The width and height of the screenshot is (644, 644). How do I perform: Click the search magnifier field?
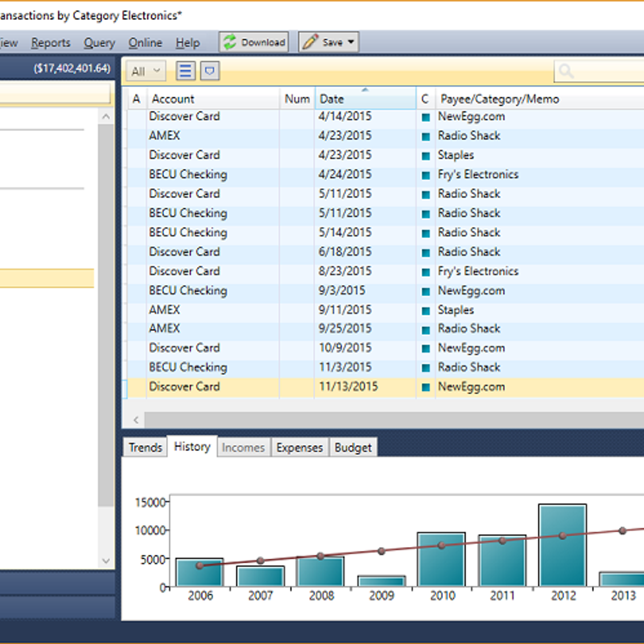coord(599,72)
